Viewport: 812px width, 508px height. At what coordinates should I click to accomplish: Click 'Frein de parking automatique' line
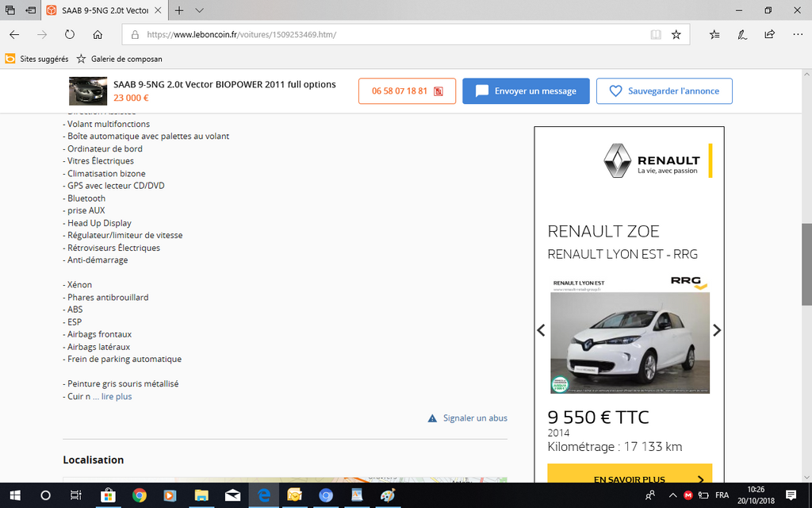point(122,360)
